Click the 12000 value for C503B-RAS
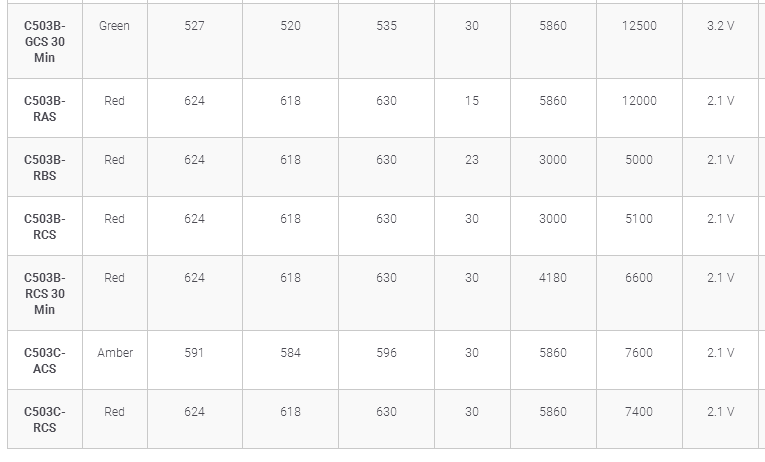Screen dimensions: 765x462 (x=639, y=100)
